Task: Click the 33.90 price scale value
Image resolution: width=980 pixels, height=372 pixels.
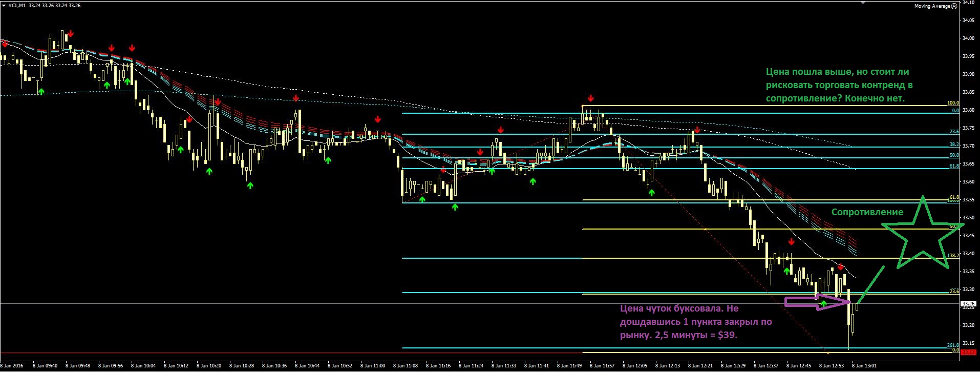Action: tap(968, 74)
